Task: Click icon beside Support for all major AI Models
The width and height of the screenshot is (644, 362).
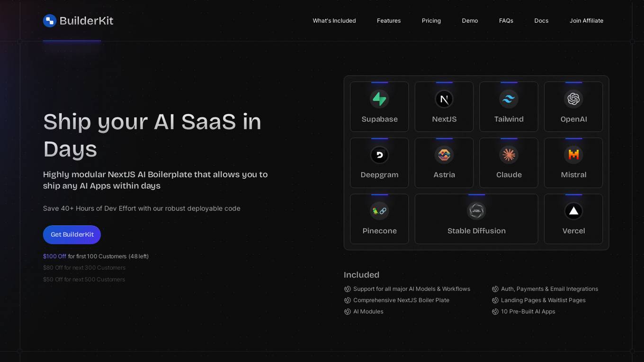Action: [347, 289]
